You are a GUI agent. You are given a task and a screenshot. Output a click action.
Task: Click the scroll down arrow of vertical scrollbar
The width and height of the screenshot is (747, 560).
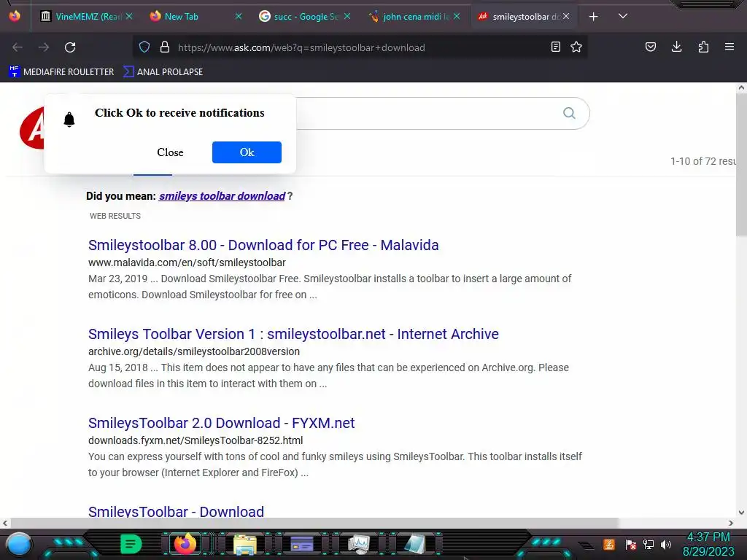click(741, 513)
